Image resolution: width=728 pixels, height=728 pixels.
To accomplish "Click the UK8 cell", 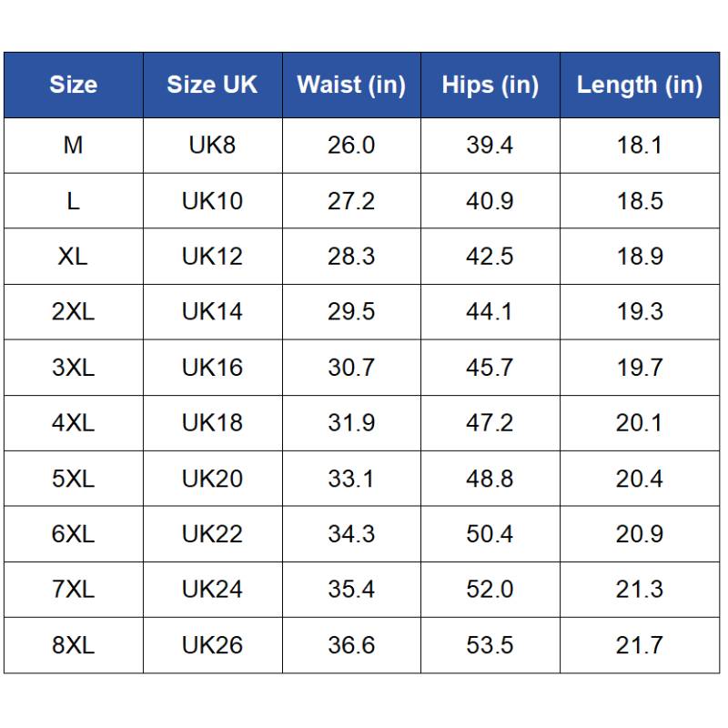I will coord(213,146).
